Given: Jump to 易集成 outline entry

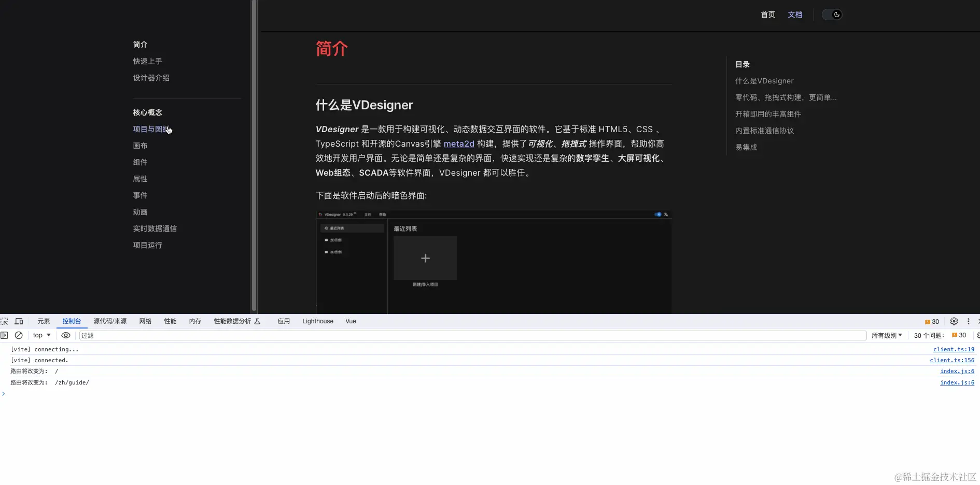Looking at the screenshot, I should coord(746,147).
